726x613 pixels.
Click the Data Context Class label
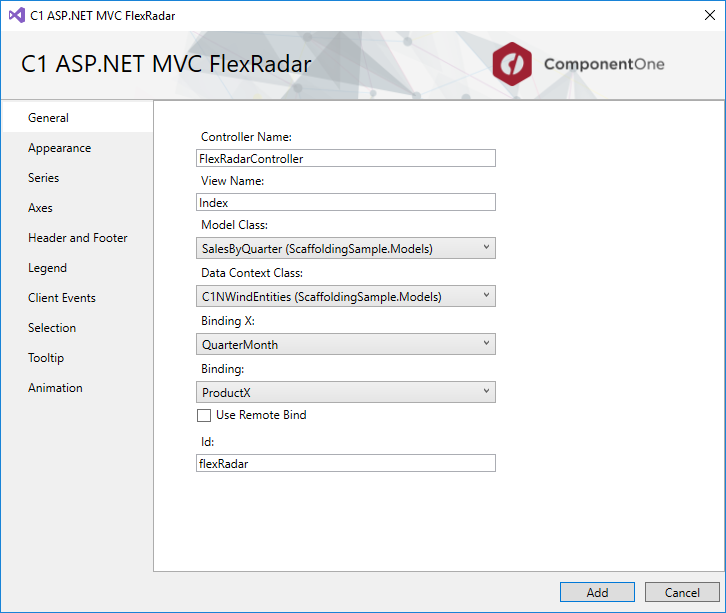pyautogui.click(x=252, y=273)
